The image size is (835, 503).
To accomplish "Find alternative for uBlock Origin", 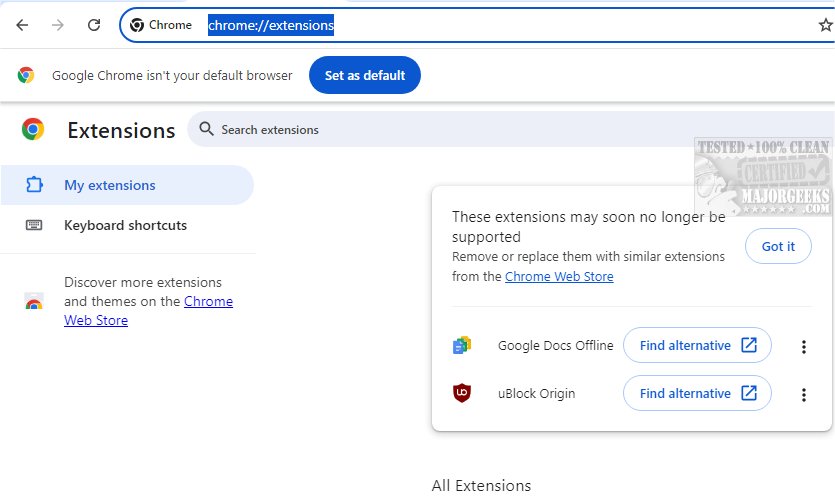I will coord(697,393).
